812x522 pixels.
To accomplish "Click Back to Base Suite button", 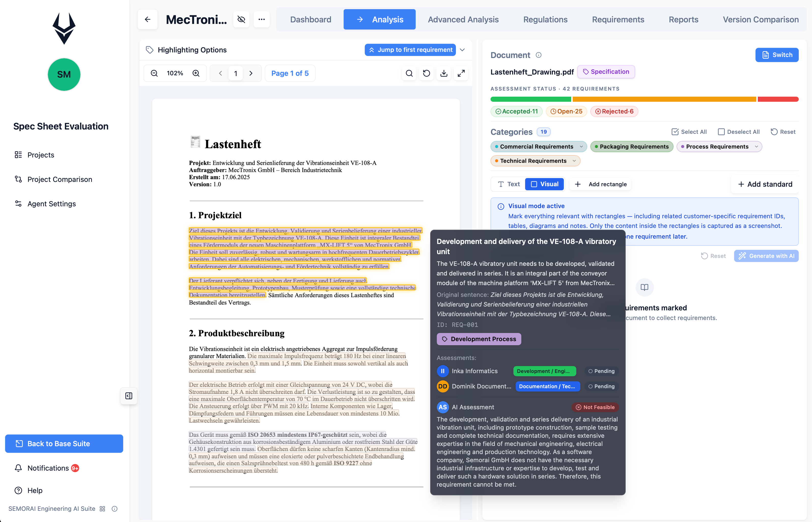I will [64, 444].
